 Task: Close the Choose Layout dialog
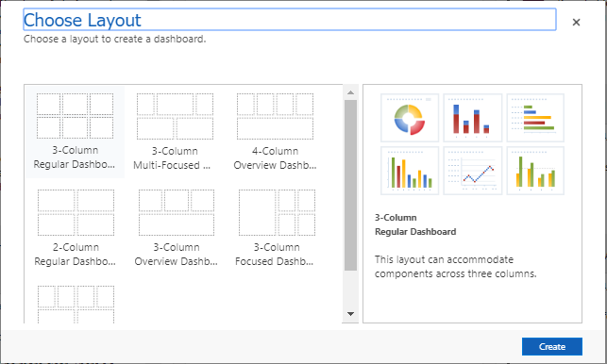[x=576, y=22]
